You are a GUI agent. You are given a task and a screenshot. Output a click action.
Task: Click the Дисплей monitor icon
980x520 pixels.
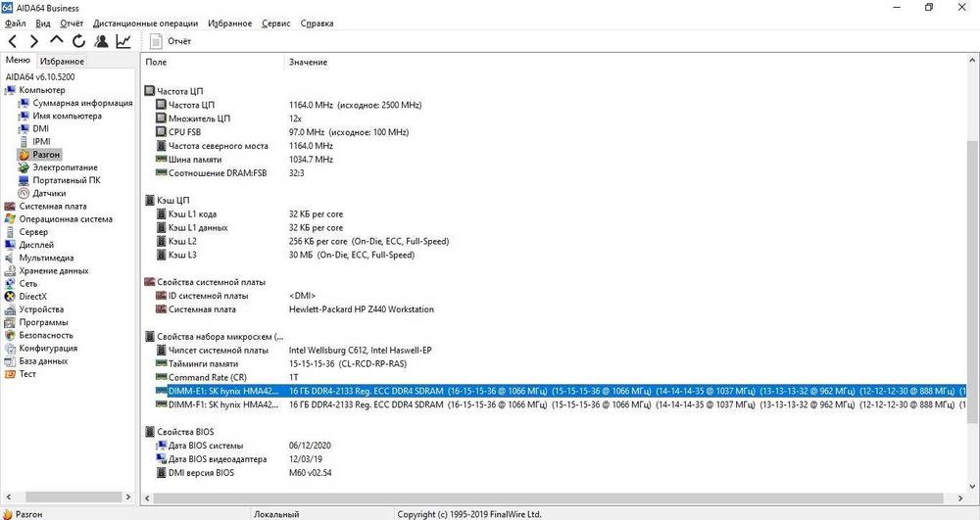point(10,245)
